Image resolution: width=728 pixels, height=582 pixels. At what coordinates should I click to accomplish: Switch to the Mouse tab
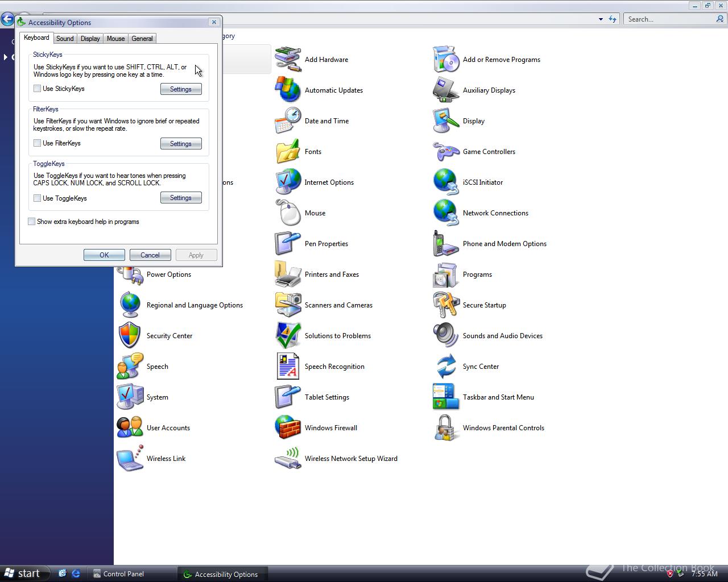[x=115, y=39]
